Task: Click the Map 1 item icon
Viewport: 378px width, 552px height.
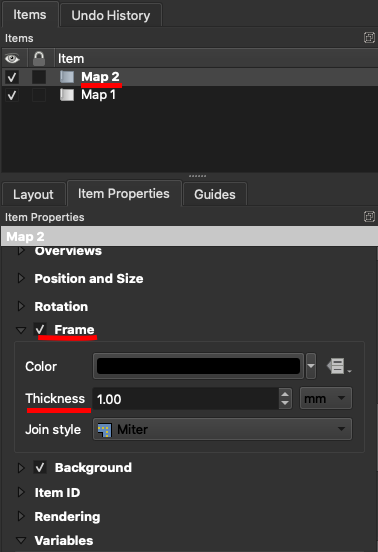Action: [67, 95]
